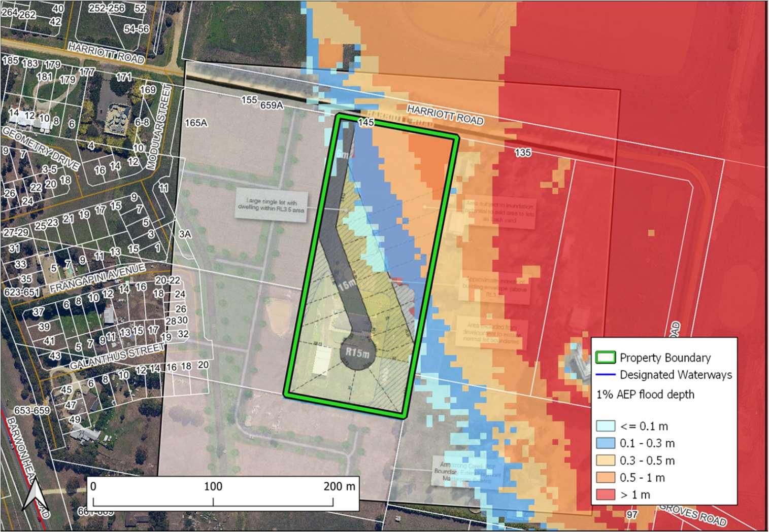Click lot number '32'
This screenshot has height=532, width=769.
(183, 334)
